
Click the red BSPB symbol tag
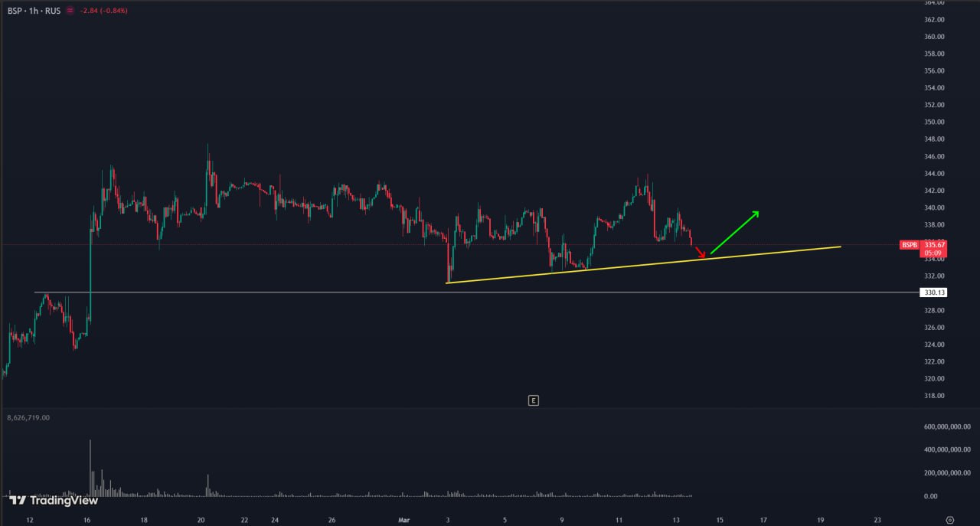coord(909,245)
